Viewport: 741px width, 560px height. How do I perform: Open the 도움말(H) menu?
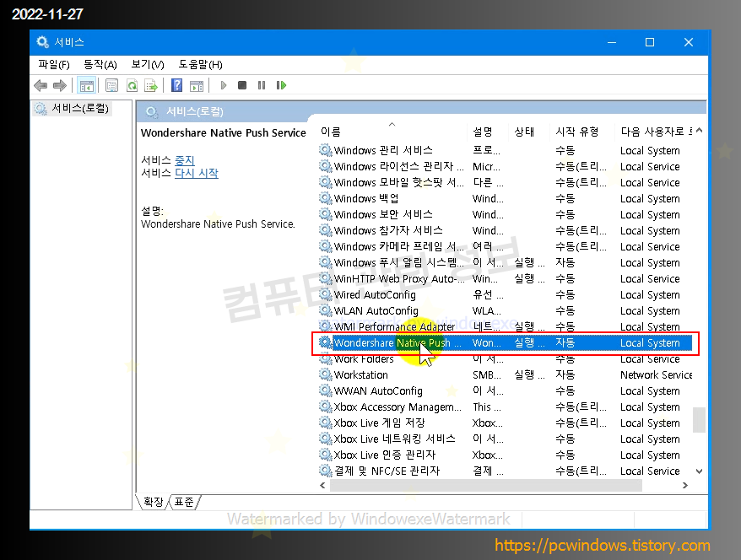click(200, 64)
